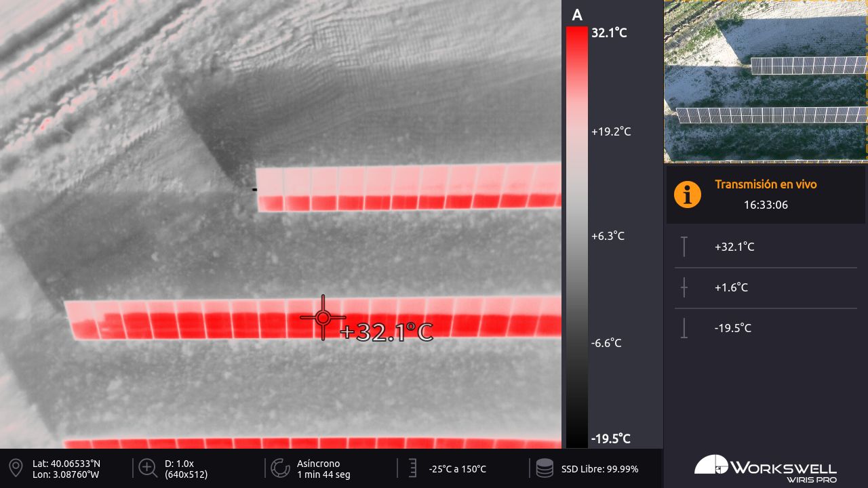868x488 pixels.
Task: Open the -25°C a 150°C range setting
Action: [457, 469]
